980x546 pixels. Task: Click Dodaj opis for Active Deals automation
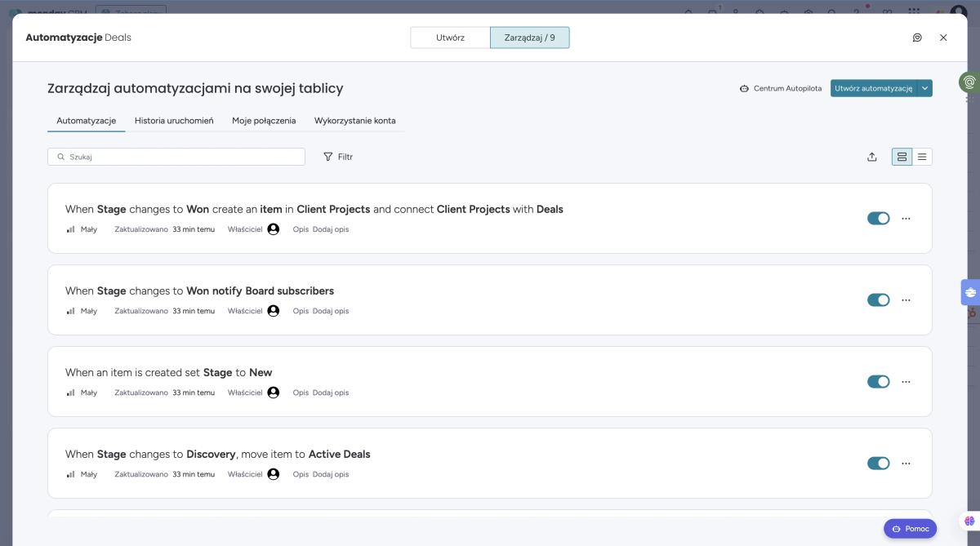point(331,474)
